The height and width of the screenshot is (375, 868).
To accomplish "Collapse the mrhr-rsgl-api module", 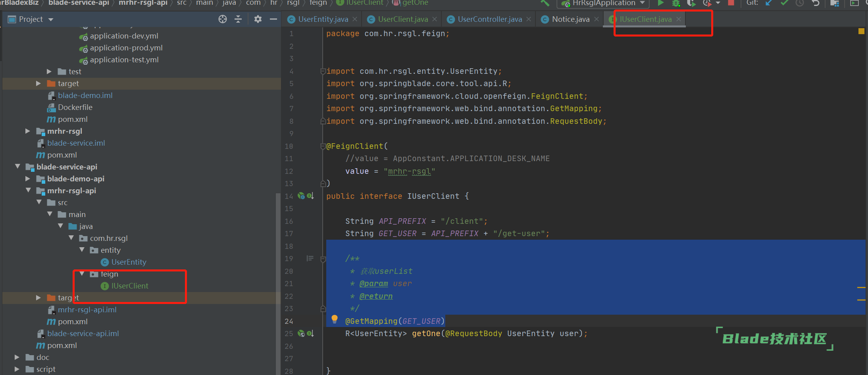I will click(28, 190).
